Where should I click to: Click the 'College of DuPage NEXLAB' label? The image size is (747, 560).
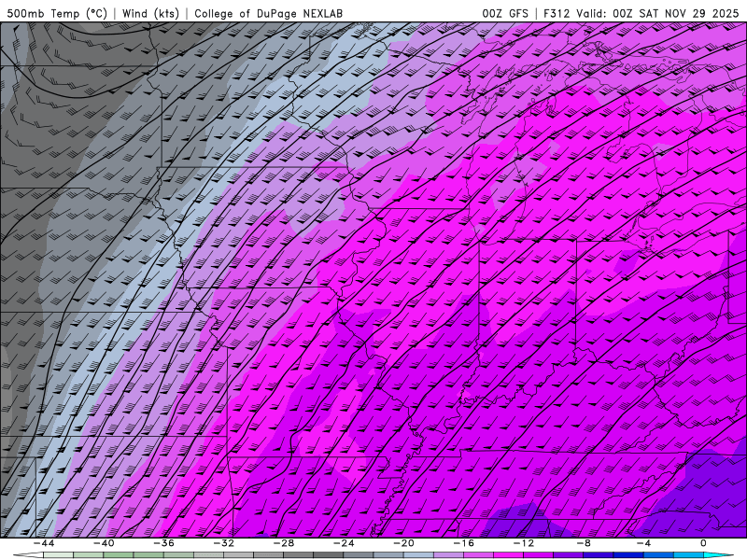pos(268,13)
